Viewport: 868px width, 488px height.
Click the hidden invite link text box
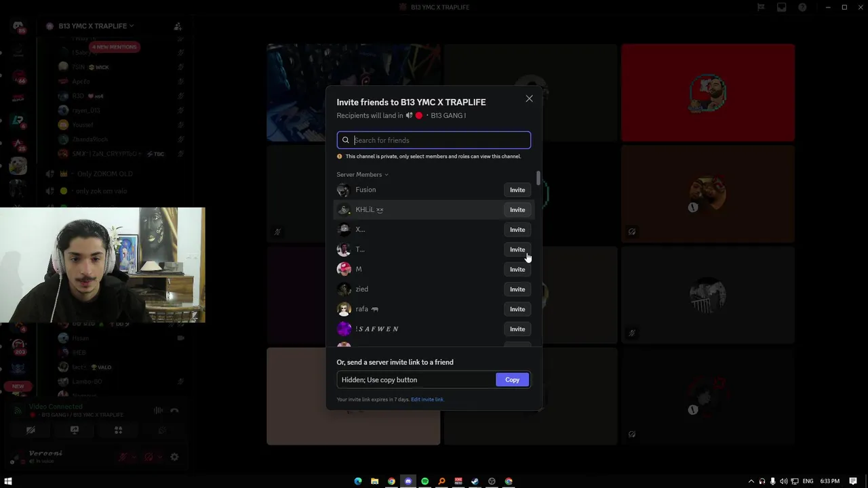(x=416, y=380)
